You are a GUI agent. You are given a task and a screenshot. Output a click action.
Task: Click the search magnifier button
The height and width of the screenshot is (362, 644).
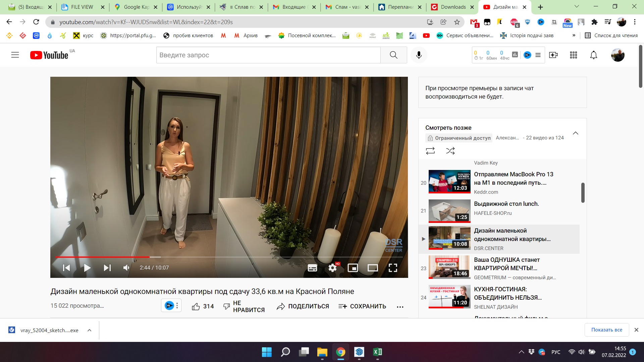coord(394,55)
